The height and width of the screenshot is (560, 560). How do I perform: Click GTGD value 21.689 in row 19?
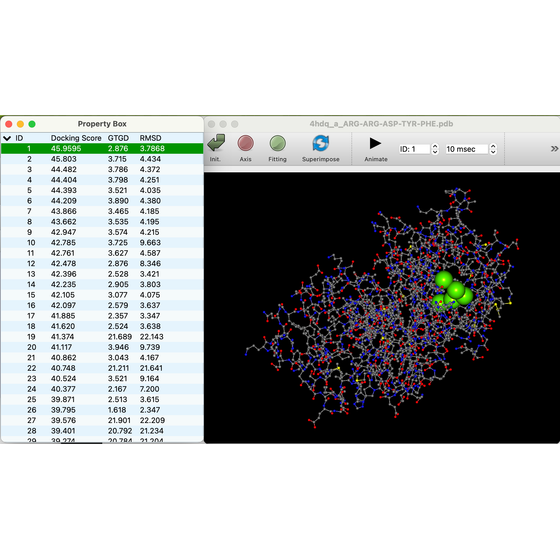[x=120, y=337]
